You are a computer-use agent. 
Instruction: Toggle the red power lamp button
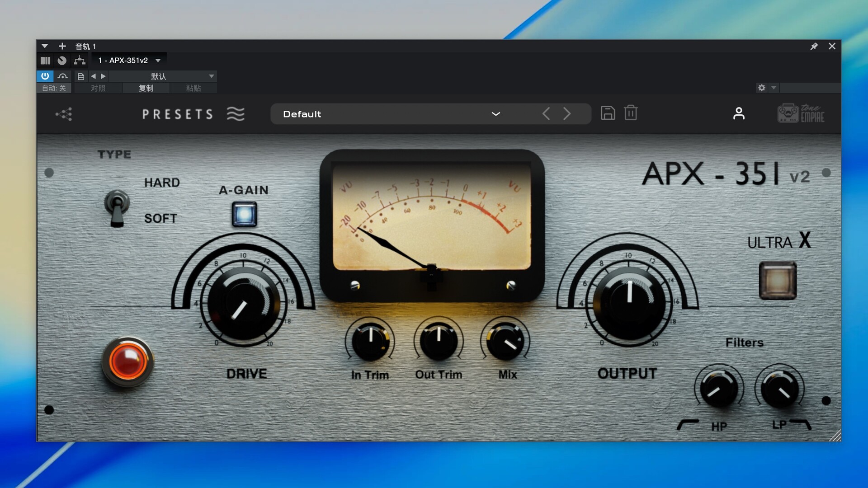(x=128, y=362)
